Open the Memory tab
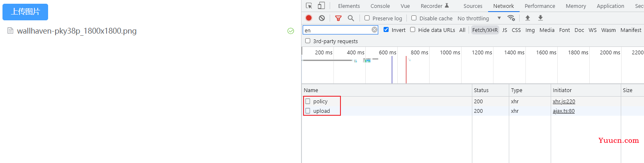644x163 pixels. [x=576, y=6]
